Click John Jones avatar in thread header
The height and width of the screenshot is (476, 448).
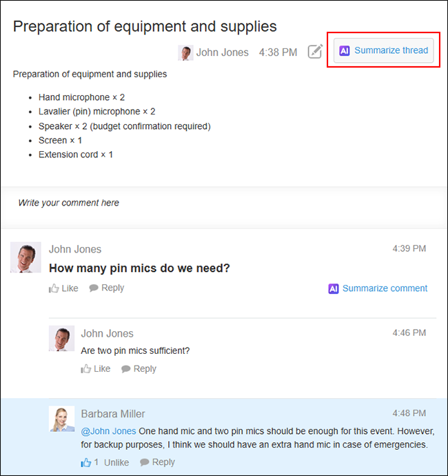click(185, 52)
